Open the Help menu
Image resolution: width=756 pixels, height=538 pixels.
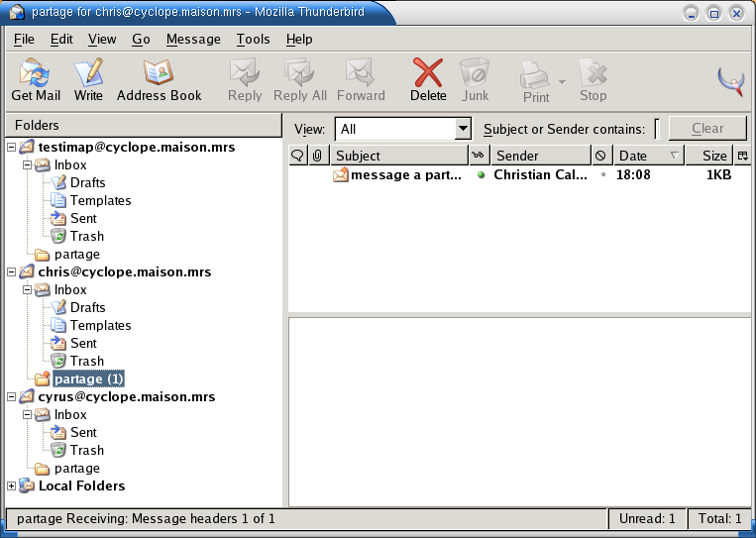click(x=299, y=39)
